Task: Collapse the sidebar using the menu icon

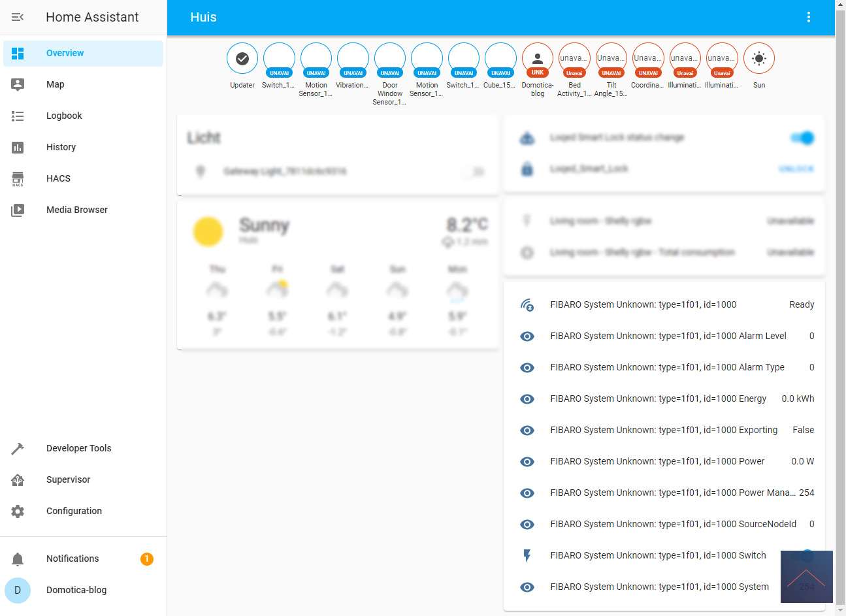Action: coord(18,17)
